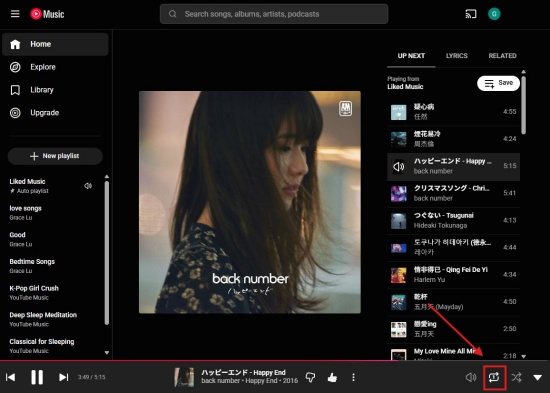Click the search magnifier icon
This screenshot has width=550, height=393.
(x=173, y=14)
